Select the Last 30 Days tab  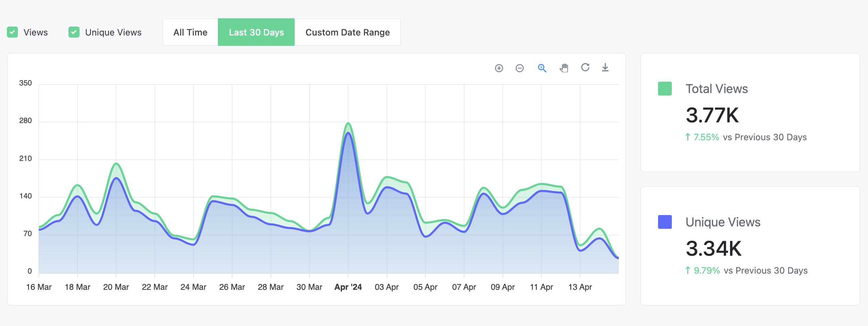[256, 32]
